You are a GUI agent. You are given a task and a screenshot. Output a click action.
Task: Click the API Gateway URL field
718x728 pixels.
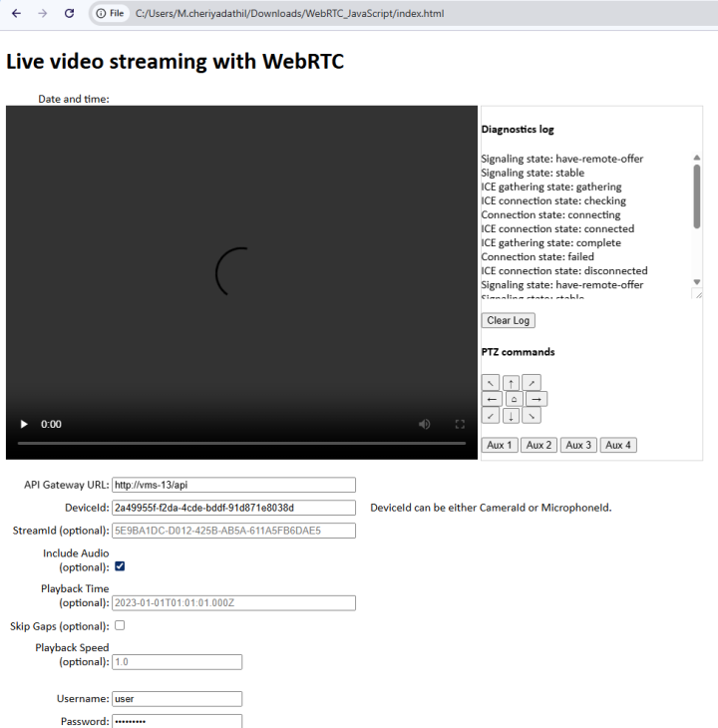[x=233, y=486]
